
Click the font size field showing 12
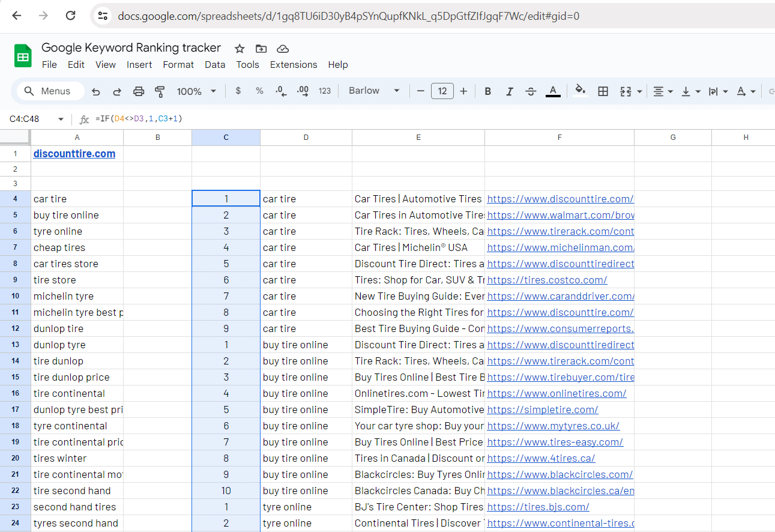coord(442,91)
